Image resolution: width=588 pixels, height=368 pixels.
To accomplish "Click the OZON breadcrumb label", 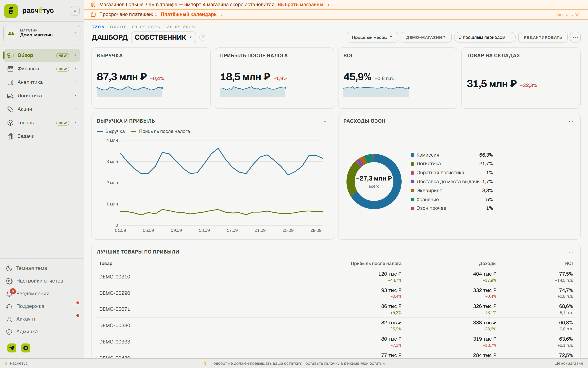I will pos(98,27).
